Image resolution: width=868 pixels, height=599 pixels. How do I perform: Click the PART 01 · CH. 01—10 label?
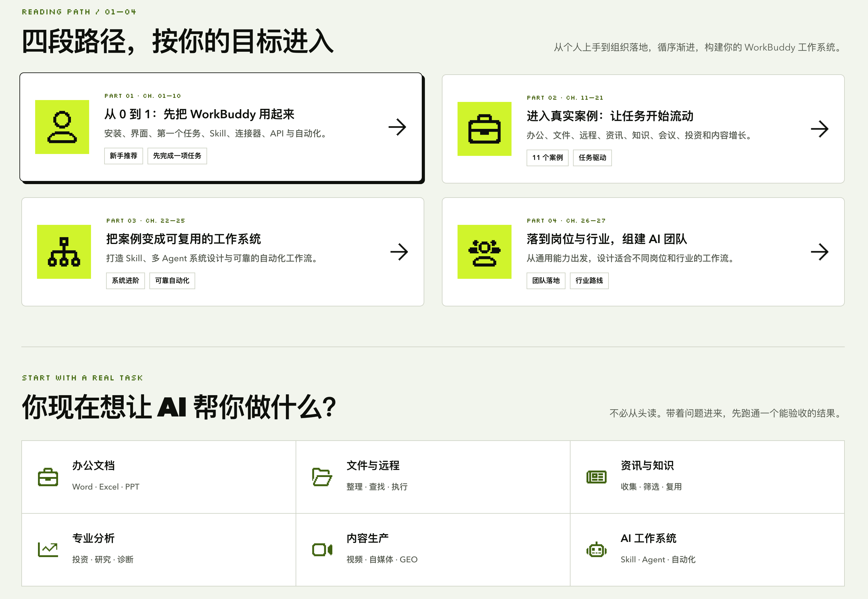click(x=142, y=96)
